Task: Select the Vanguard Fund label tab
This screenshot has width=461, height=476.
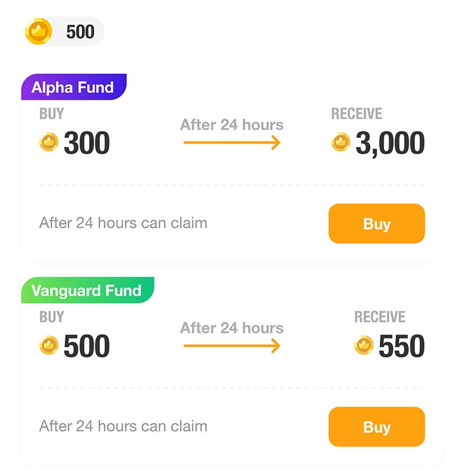Action: (86, 291)
